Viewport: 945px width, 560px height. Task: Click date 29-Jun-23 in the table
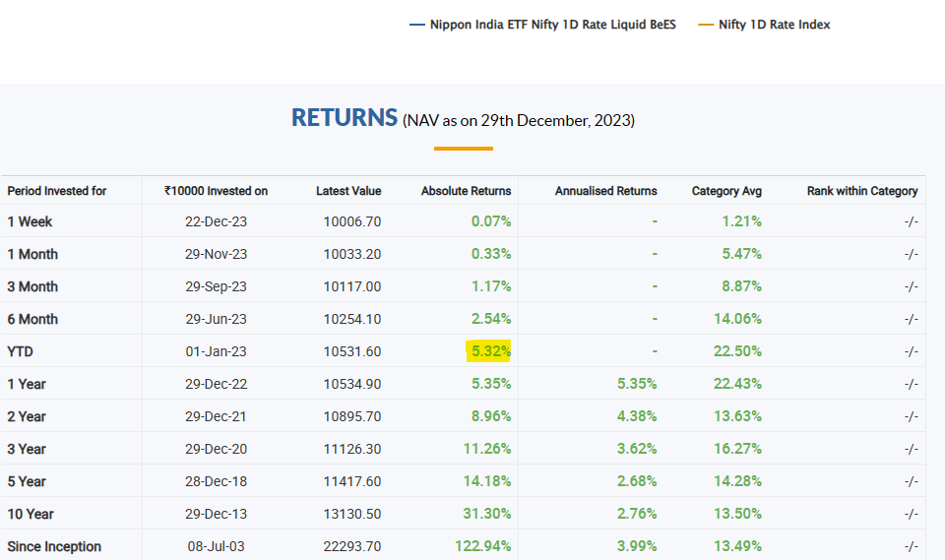(x=216, y=320)
